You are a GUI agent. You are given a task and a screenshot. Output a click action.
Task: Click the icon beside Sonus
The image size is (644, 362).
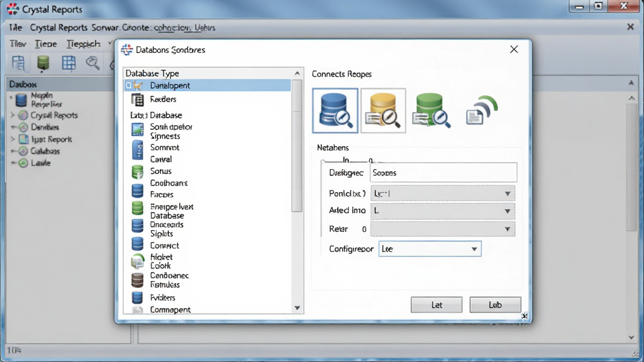(137, 172)
